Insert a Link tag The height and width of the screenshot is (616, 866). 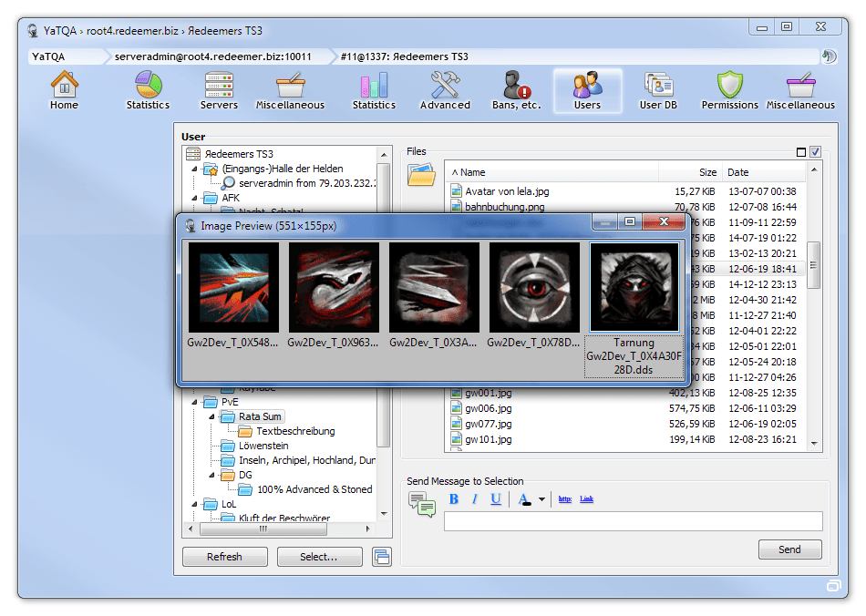click(586, 499)
